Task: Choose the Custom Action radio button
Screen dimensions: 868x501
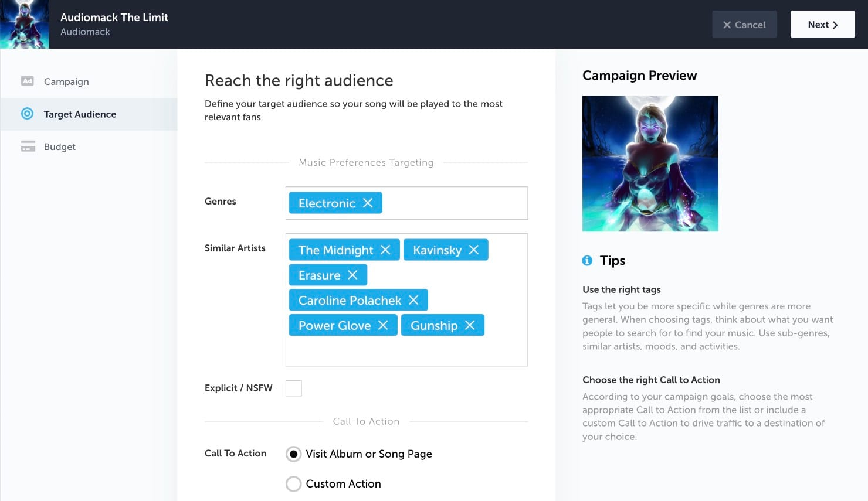Action: pos(293,484)
